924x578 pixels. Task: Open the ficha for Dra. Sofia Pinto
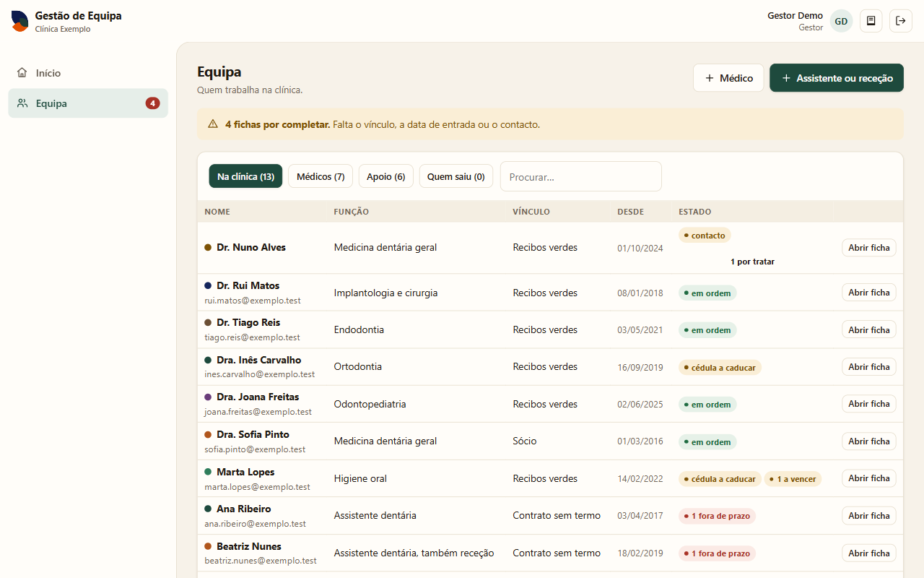pos(869,441)
